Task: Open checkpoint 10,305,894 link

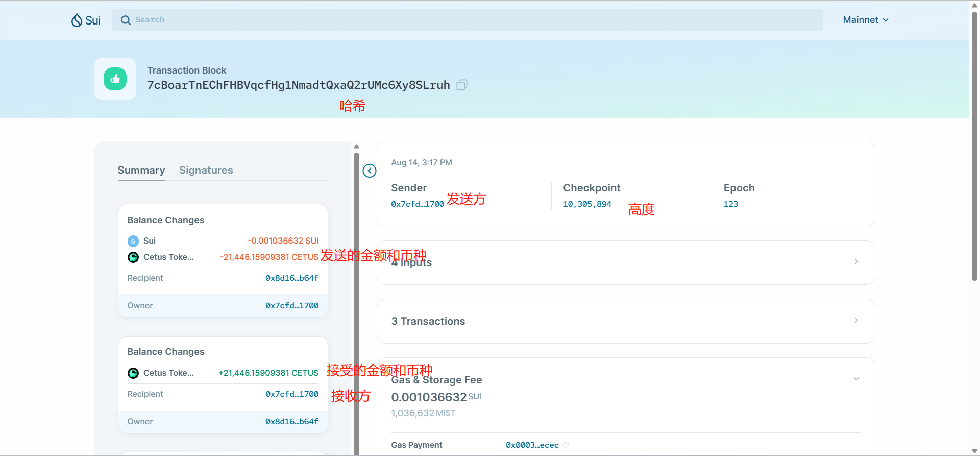Action: click(587, 204)
